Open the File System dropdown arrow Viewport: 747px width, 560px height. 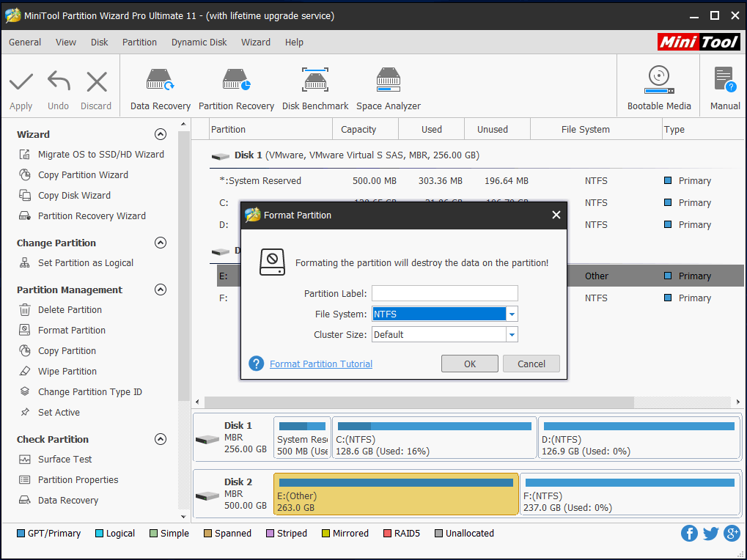pyautogui.click(x=512, y=314)
